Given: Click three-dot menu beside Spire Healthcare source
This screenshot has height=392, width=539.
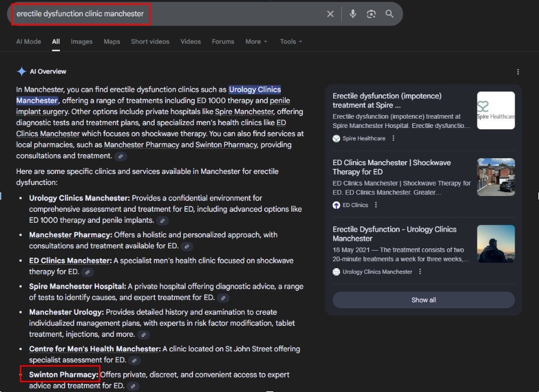Looking at the screenshot, I should pos(394,138).
